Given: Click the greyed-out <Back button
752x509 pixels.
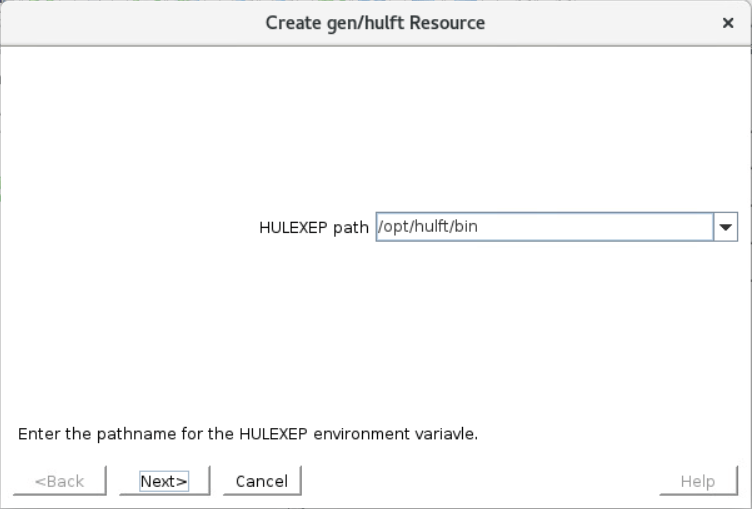Looking at the screenshot, I should [x=59, y=481].
